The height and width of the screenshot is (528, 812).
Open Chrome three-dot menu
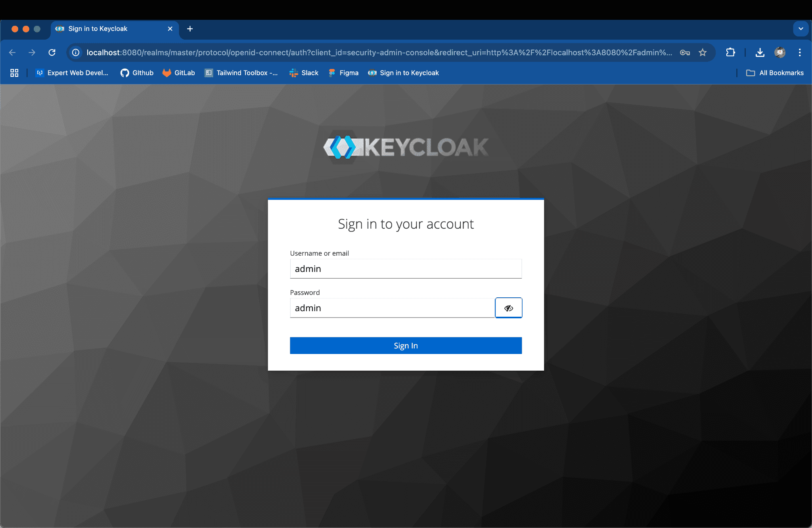click(x=800, y=52)
